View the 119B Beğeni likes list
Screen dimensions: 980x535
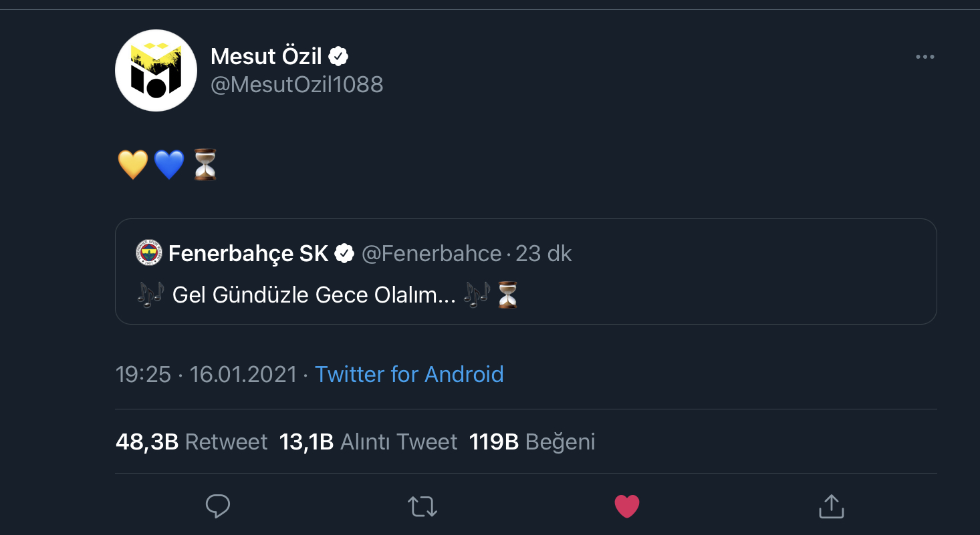tap(532, 441)
